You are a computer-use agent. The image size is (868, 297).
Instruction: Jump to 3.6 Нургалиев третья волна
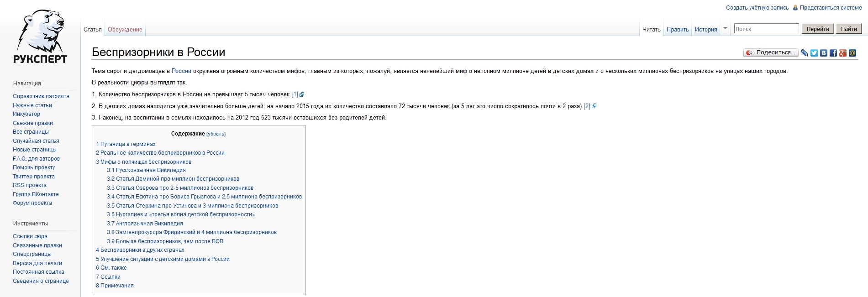(x=181, y=214)
